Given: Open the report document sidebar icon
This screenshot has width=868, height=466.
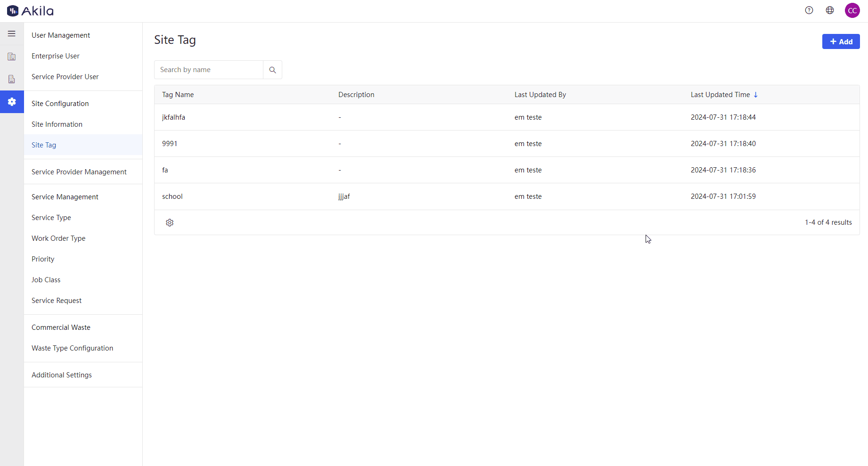Looking at the screenshot, I should coord(12,79).
